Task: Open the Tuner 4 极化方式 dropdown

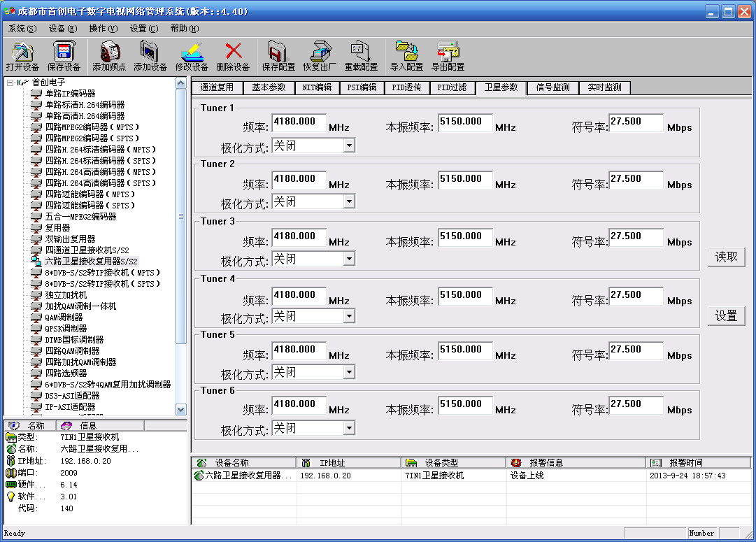Action: (349, 316)
